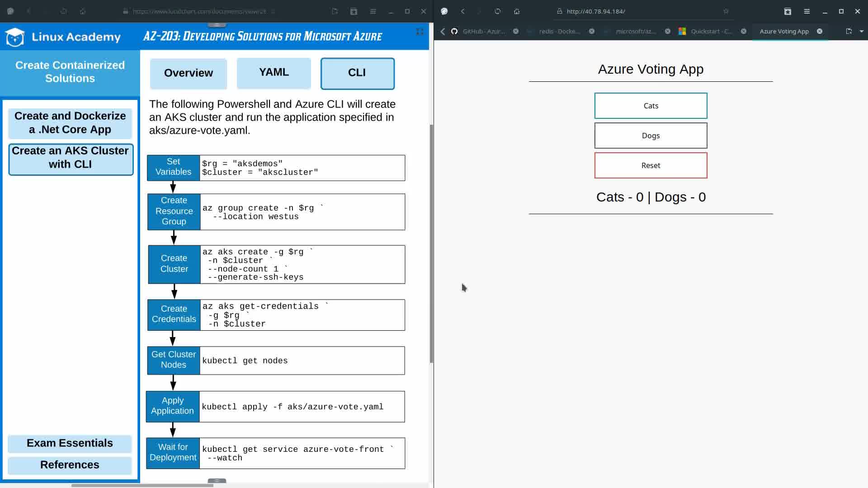The width and height of the screenshot is (868, 488).
Task: Switch to the GitHub tab
Action: coord(483,31)
